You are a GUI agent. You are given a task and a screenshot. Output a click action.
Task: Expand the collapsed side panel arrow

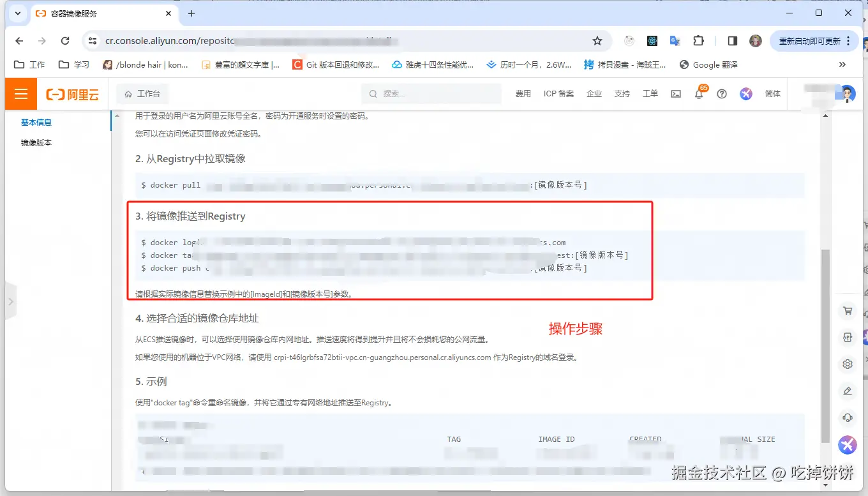[x=11, y=301]
